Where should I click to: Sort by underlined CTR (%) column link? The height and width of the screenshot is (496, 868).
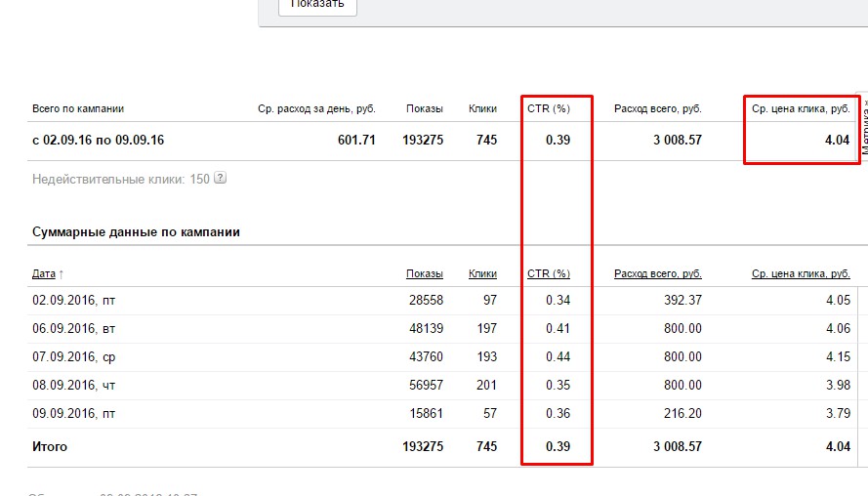click(549, 273)
